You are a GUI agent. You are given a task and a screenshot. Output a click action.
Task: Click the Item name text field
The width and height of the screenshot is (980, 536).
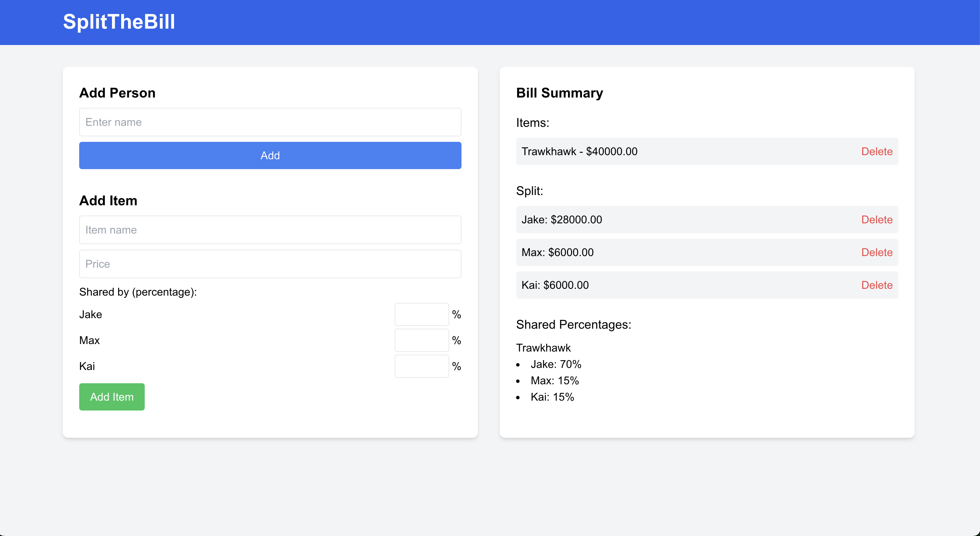pyautogui.click(x=270, y=229)
